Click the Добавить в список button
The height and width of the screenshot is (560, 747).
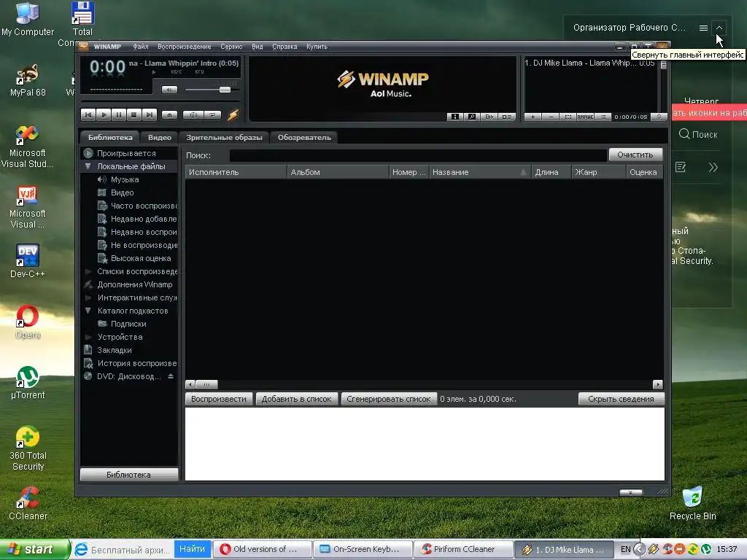point(296,399)
